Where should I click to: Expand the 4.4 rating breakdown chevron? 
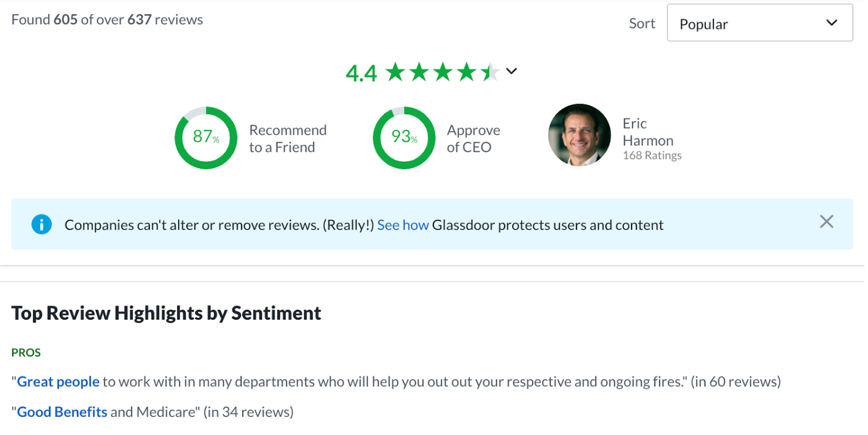coord(511,72)
